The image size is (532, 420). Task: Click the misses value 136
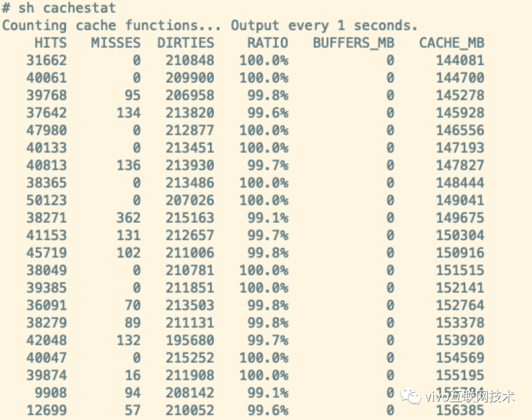[x=129, y=165]
